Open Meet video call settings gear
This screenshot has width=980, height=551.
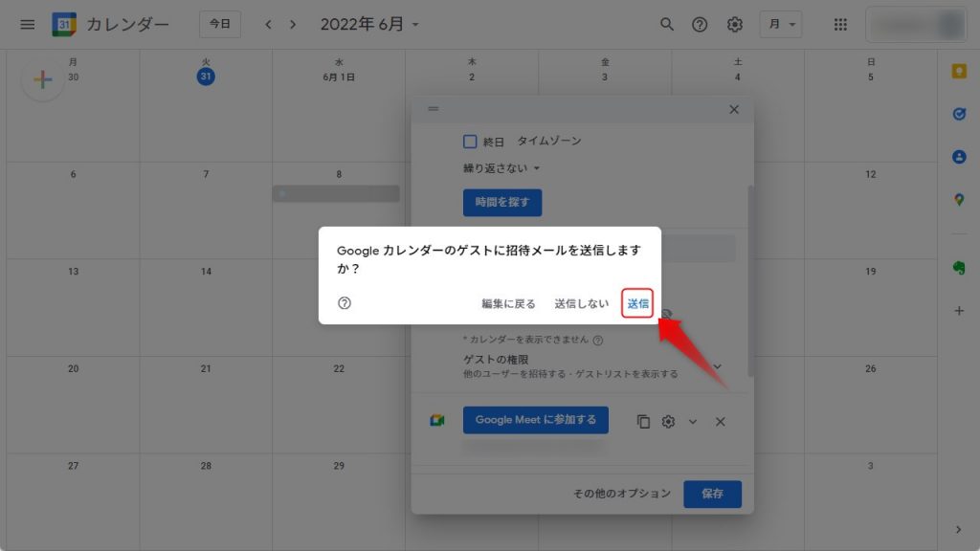668,421
